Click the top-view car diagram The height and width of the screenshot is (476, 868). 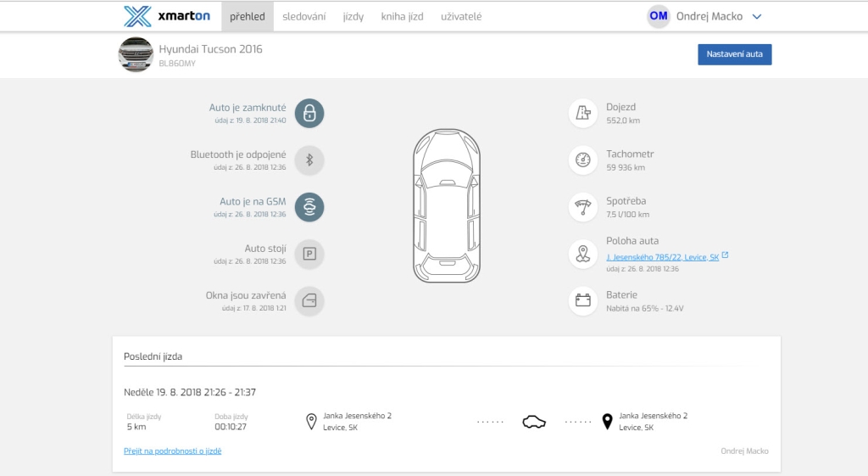click(x=446, y=205)
